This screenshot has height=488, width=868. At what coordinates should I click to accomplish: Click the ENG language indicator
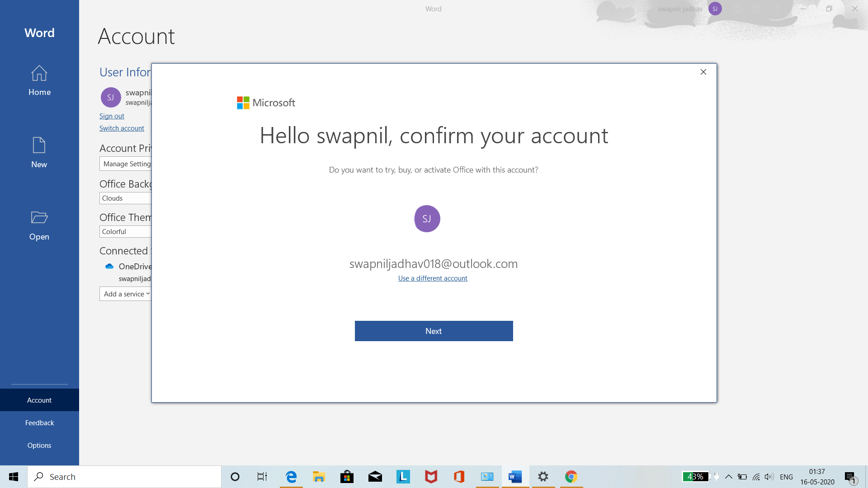[x=786, y=477]
